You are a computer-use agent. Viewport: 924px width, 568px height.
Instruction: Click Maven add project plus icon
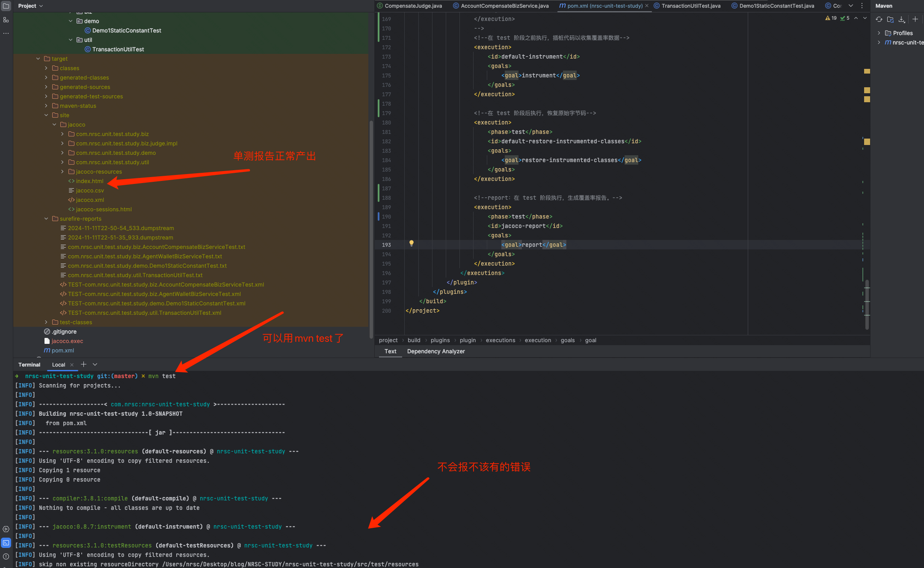pos(915,19)
